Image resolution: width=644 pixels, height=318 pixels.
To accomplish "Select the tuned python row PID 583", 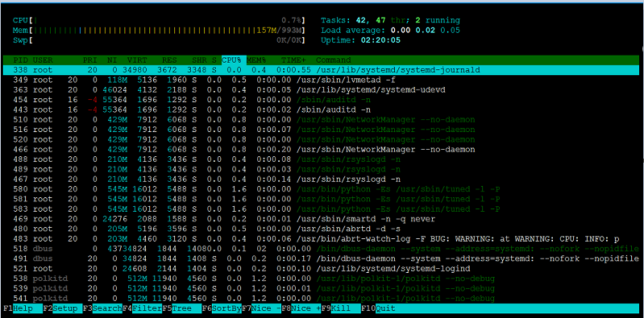I will point(322,209).
